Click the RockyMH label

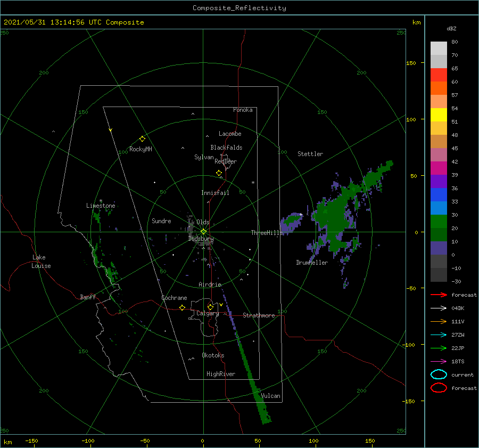point(141,149)
